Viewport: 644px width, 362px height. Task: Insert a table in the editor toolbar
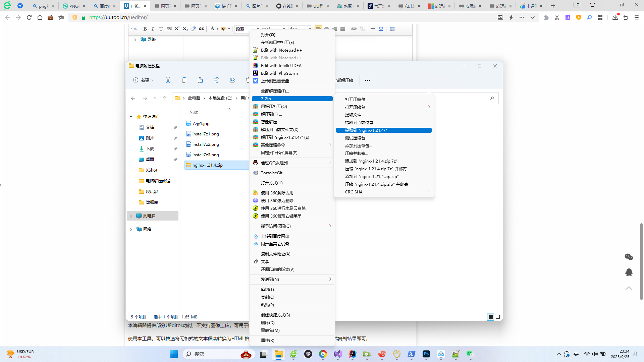392,29
